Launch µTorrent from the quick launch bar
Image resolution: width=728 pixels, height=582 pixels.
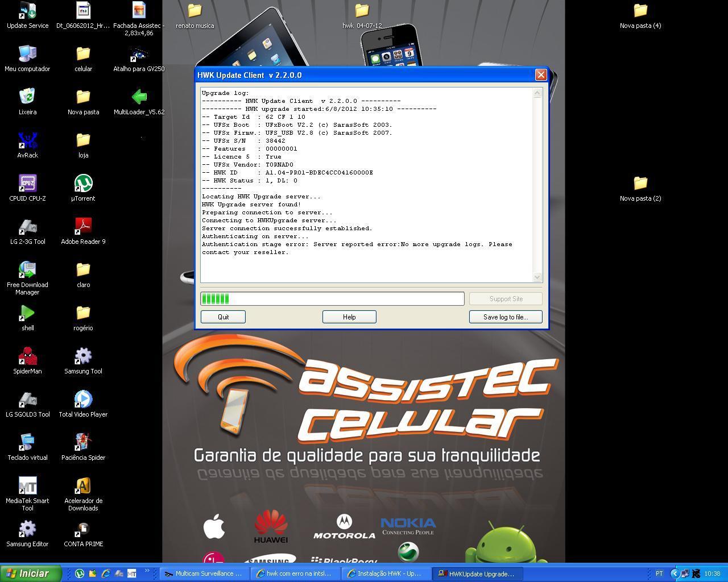click(80, 573)
